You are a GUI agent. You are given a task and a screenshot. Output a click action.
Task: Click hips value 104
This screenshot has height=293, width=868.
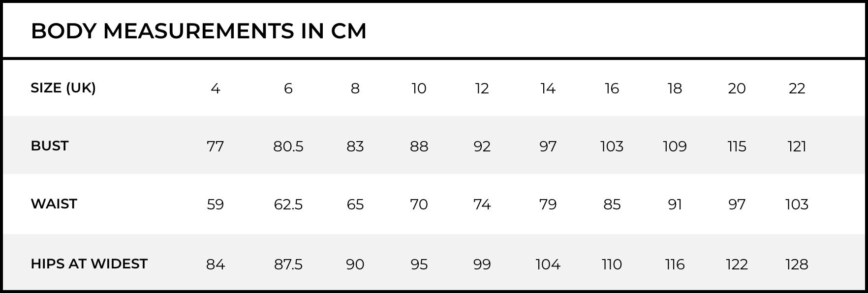pos(548,264)
